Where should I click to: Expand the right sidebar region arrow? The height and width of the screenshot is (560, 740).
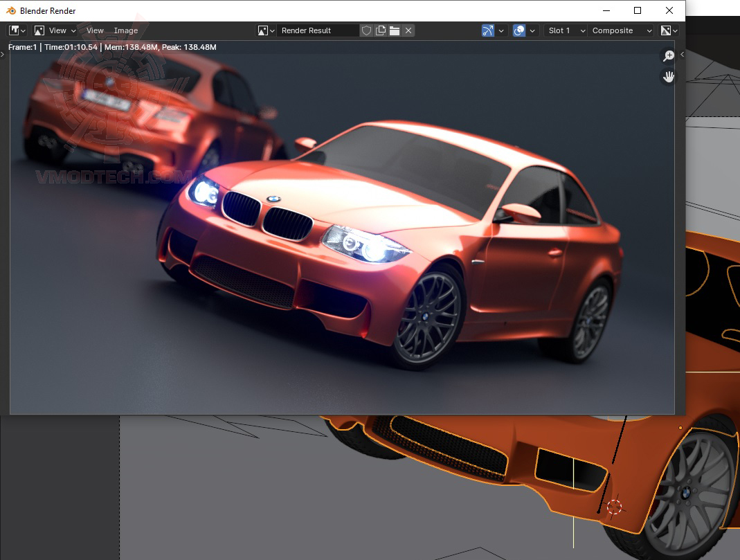pos(682,54)
